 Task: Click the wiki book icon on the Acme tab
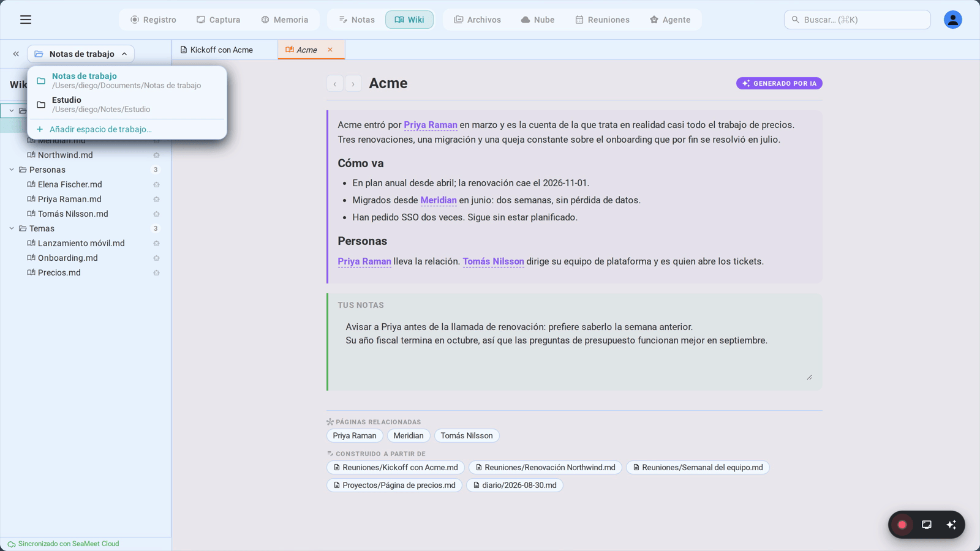(290, 50)
